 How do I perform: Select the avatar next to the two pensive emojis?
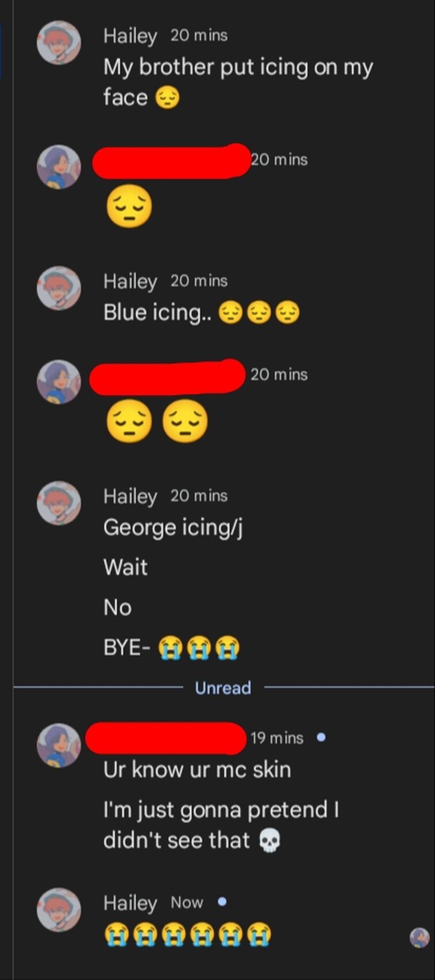[x=59, y=382]
